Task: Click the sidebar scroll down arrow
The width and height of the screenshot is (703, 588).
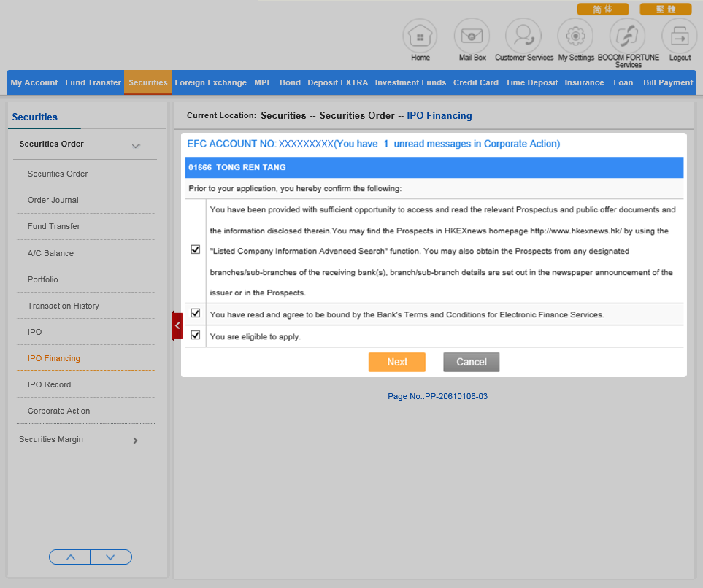Action: pos(111,557)
